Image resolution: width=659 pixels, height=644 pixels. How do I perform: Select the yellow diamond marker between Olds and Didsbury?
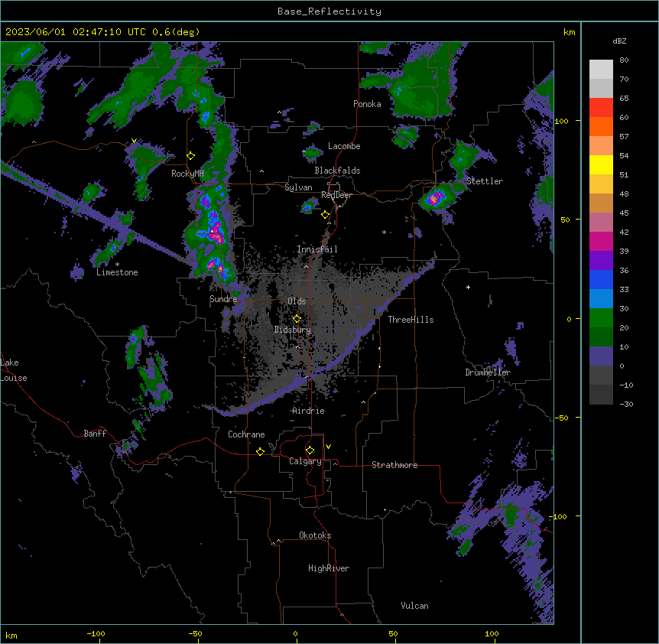point(297,318)
